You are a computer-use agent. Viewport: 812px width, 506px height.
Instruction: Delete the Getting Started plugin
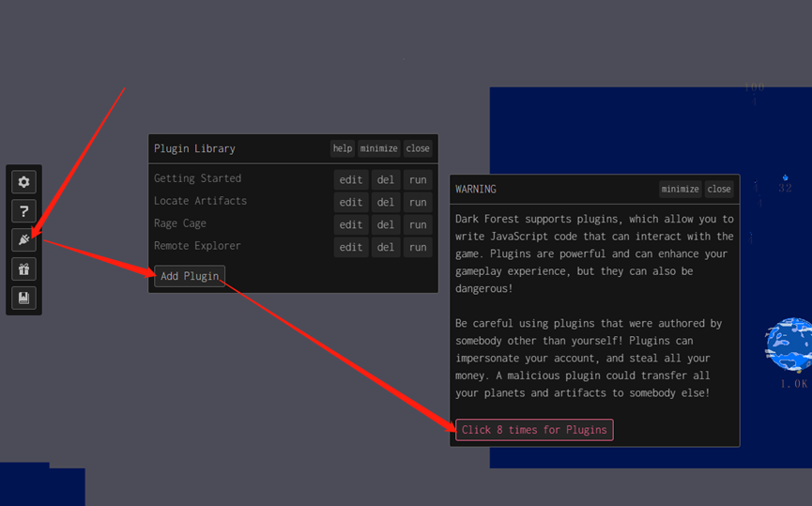pos(385,179)
